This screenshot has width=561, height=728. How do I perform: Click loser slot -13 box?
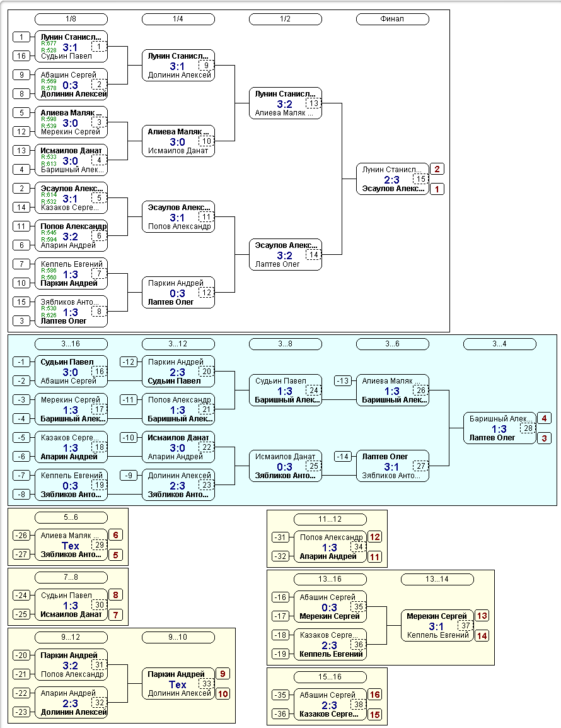tap(342, 380)
